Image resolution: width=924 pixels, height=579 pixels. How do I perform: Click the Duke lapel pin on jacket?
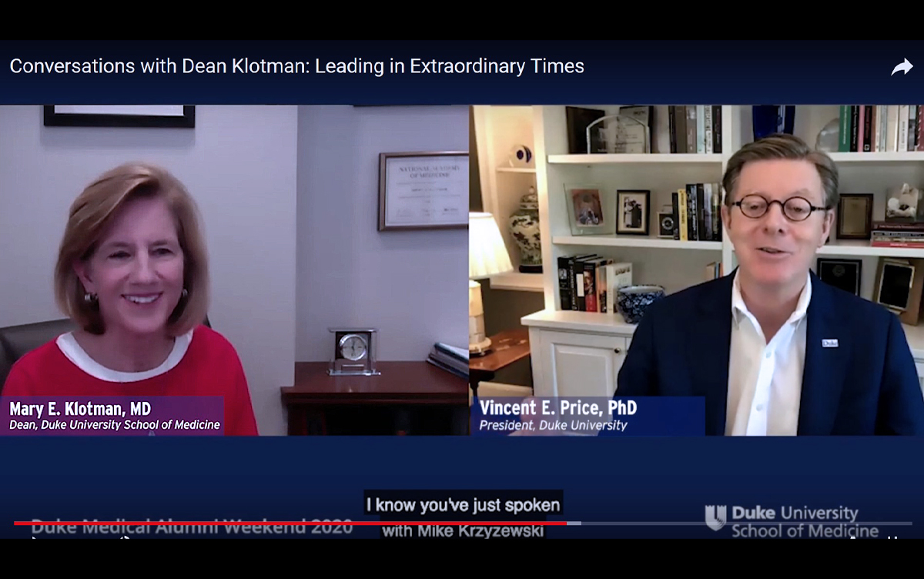tap(829, 342)
